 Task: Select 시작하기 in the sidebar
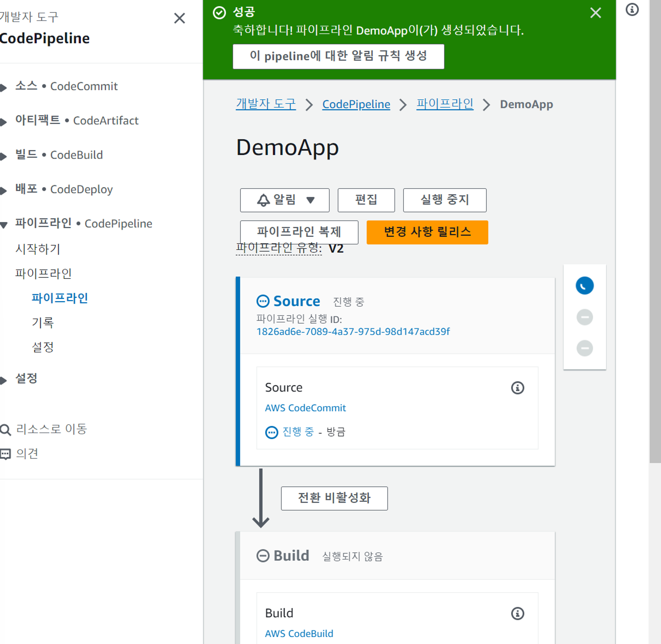point(38,249)
